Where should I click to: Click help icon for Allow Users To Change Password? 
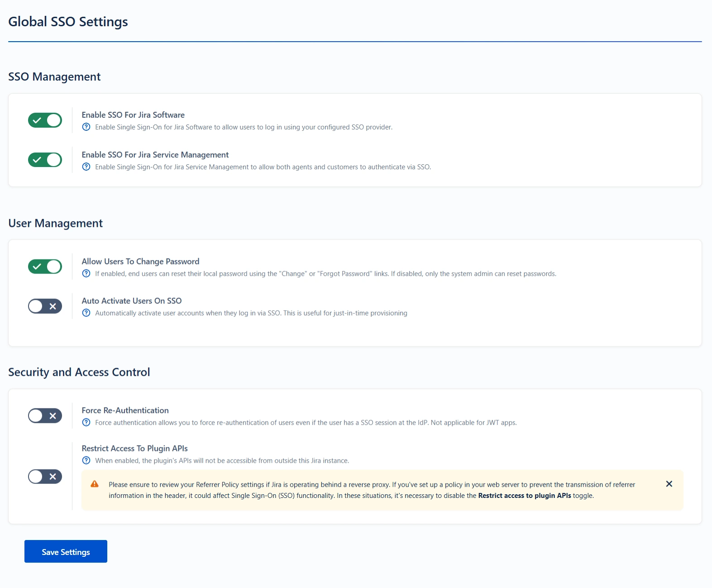click(86, 274)
